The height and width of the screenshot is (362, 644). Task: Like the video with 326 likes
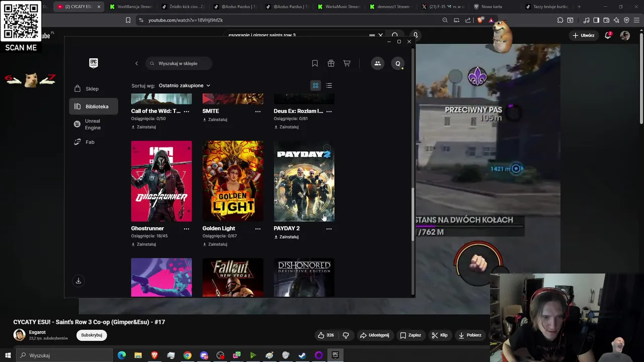click(326, 335)
